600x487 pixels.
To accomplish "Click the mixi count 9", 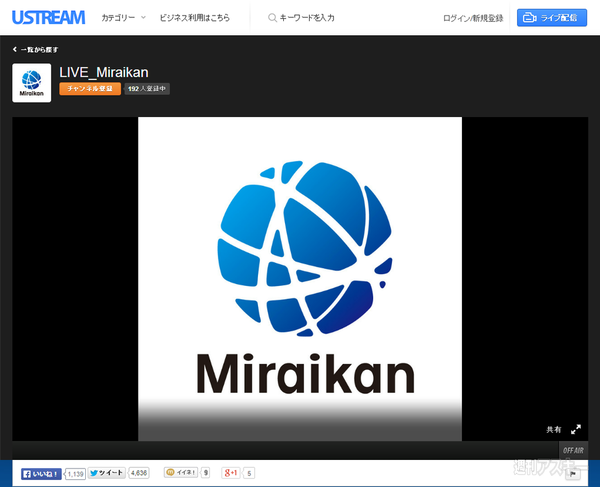I will 206,473.
